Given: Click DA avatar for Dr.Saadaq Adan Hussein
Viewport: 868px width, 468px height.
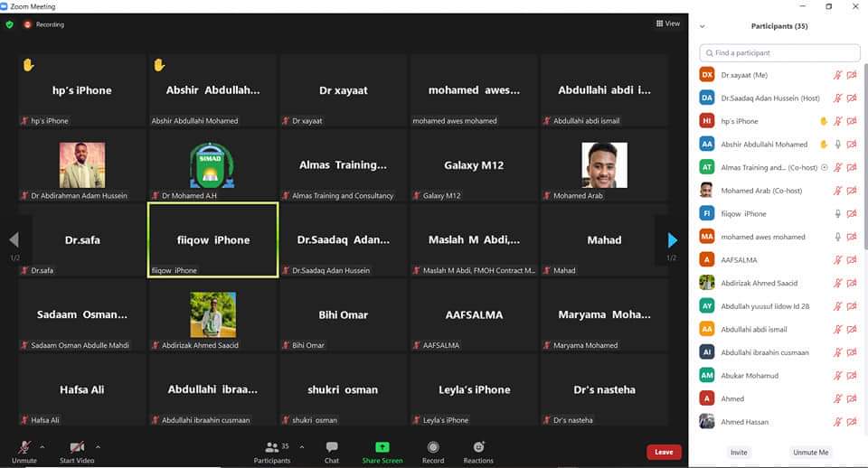Looking at the screenshot, I should 707,98.
